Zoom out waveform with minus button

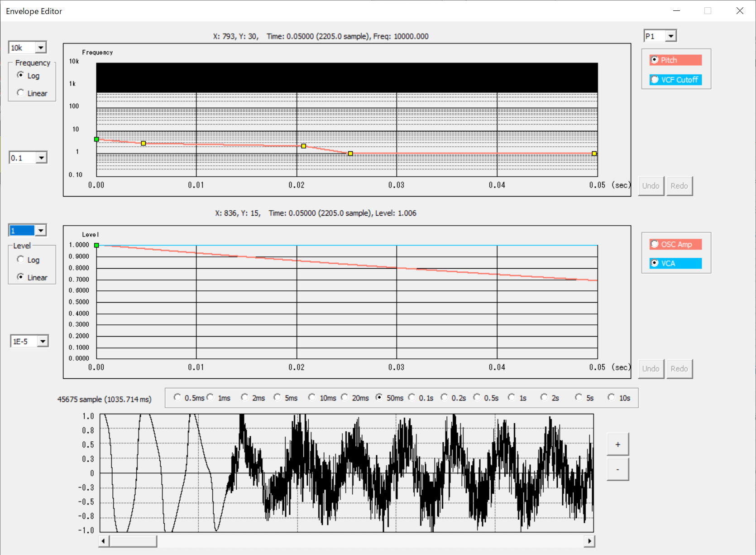coord(617,469)
